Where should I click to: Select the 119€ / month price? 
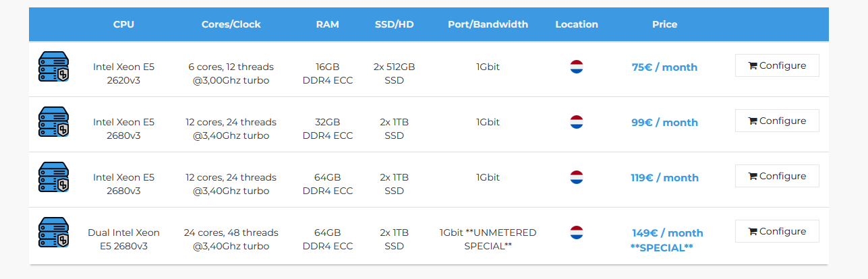point(665,178)
